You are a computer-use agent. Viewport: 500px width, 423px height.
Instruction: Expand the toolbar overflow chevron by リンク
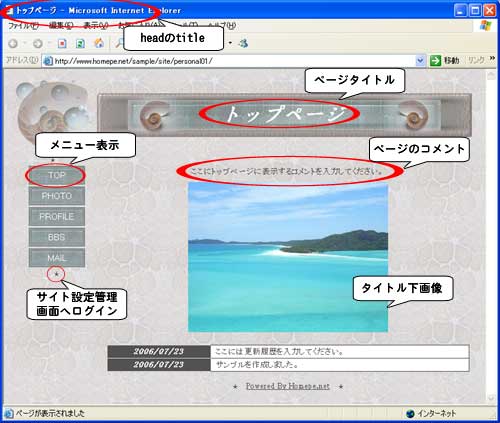tap(492, 59)
